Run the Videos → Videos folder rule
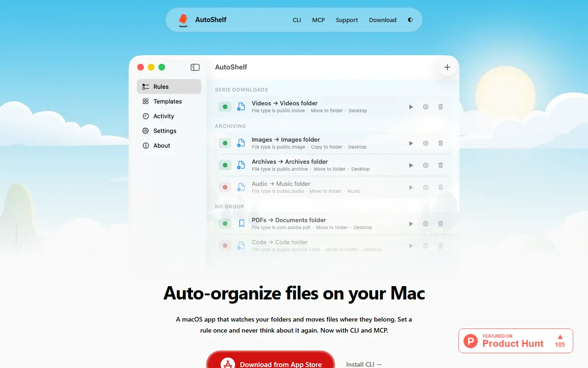The image size is (588, 368). 411,107
